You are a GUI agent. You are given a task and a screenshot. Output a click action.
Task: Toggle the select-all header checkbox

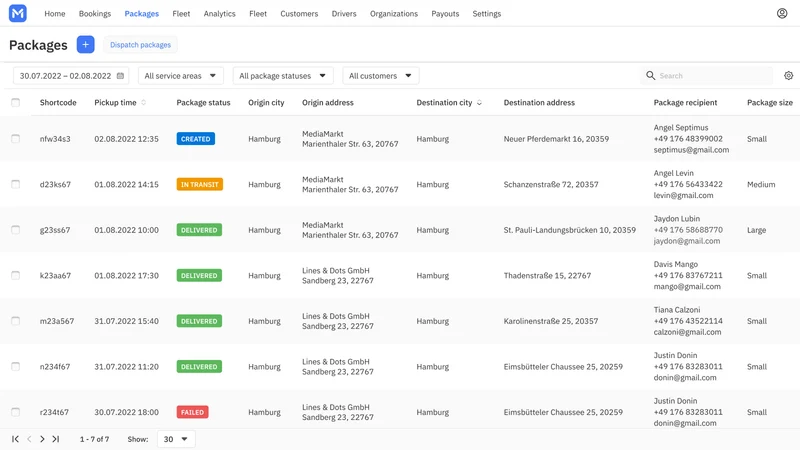tap(16, 103)
